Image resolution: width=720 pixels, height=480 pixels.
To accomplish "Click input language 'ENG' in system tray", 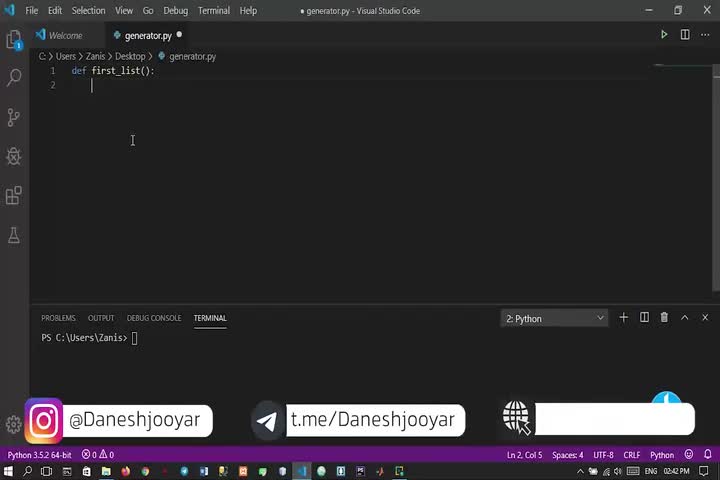I will pos(651,471).
